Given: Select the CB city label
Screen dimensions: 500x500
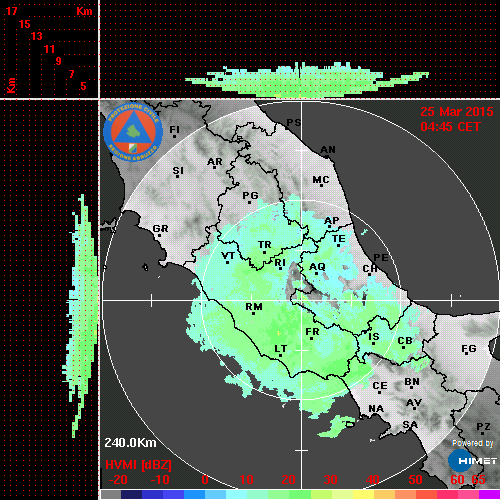Looking at the screenshot, I should coord(405,341).
